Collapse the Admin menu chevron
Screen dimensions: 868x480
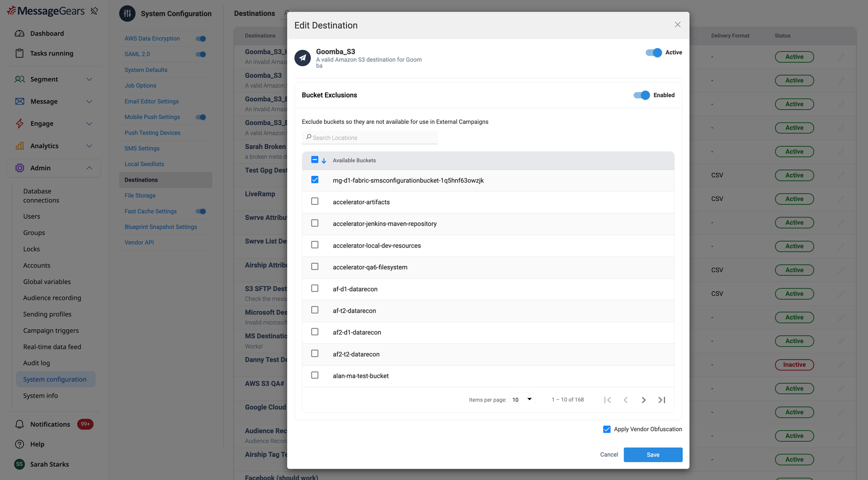click(89, 168)
